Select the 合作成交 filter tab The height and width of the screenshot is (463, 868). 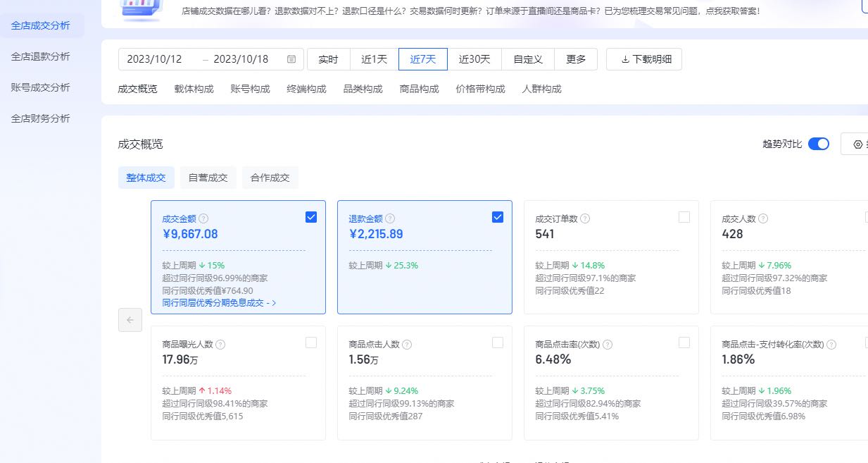[x=270, y=178]
